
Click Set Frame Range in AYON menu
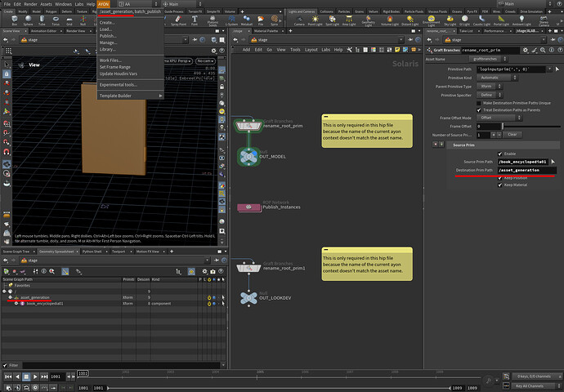[x=115, y=67]
